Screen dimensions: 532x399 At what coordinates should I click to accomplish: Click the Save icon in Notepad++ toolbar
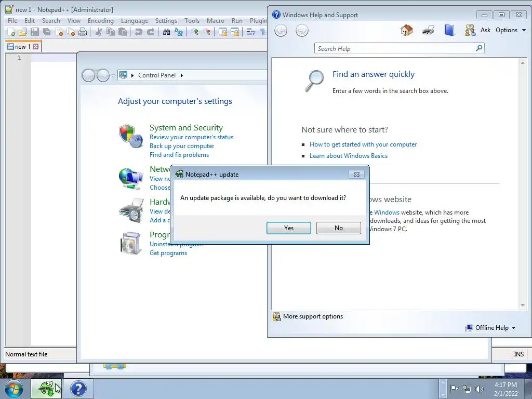coord(35,32)
